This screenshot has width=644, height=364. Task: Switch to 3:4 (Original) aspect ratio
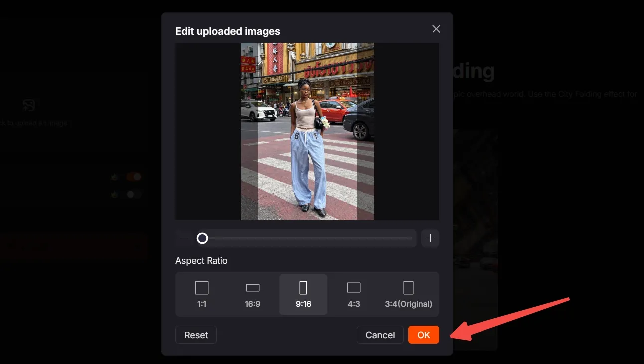point(408,294)
